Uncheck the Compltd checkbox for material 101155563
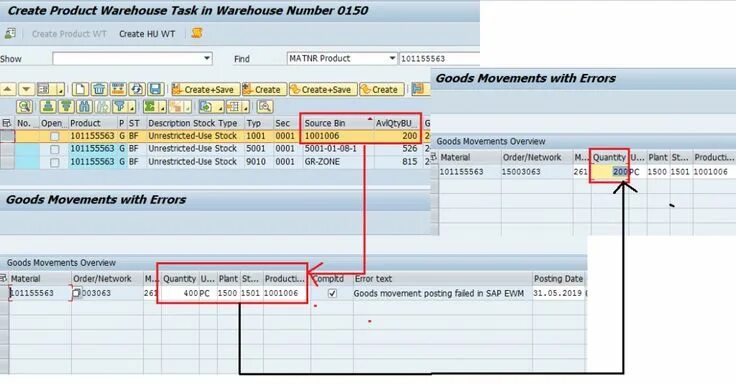This screenshot has width=736, height=385. 332,293
